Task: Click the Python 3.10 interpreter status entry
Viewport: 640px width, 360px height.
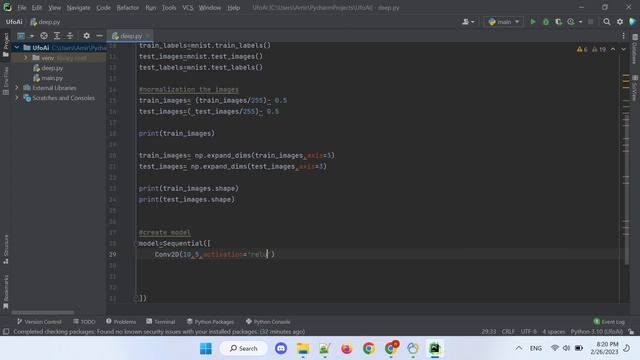Action: coord(597,331)
